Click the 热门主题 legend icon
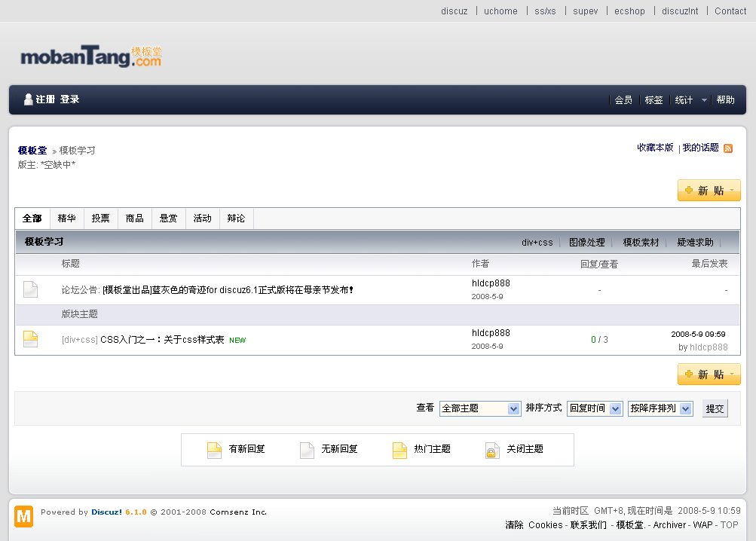The height and width of the screenshot is (541, 756). click(x=399, y=450)
